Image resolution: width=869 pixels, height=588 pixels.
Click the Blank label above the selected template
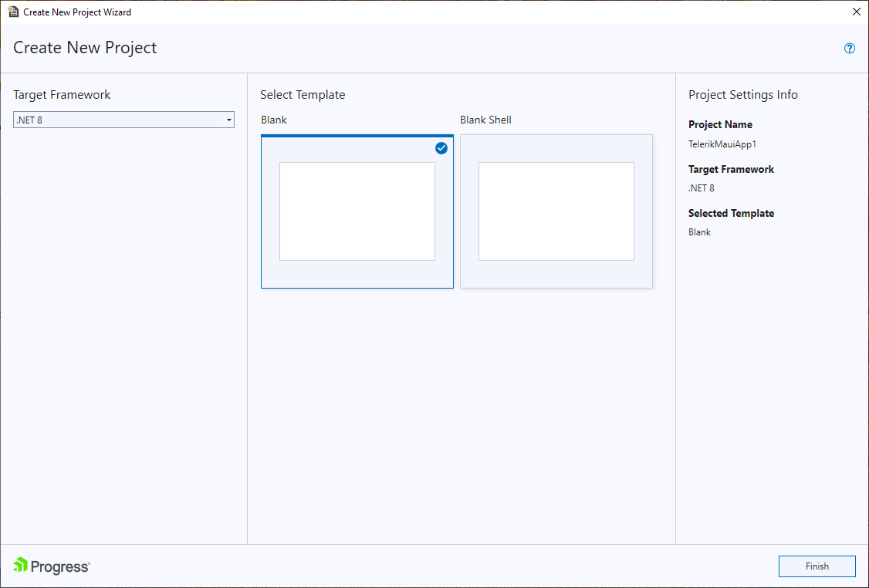(x=273, y=120)
